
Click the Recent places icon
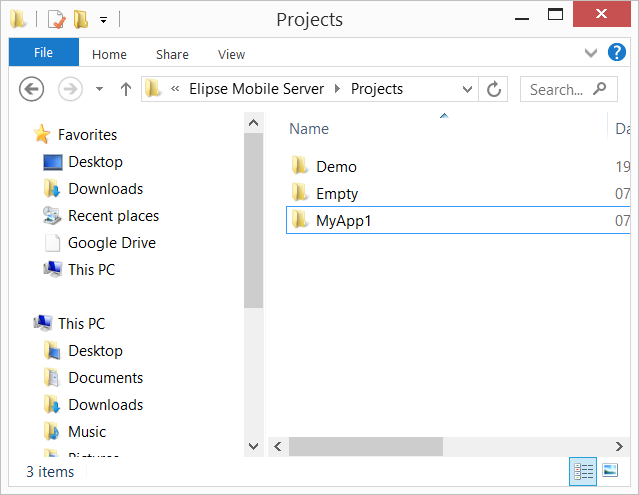(52, 215)
